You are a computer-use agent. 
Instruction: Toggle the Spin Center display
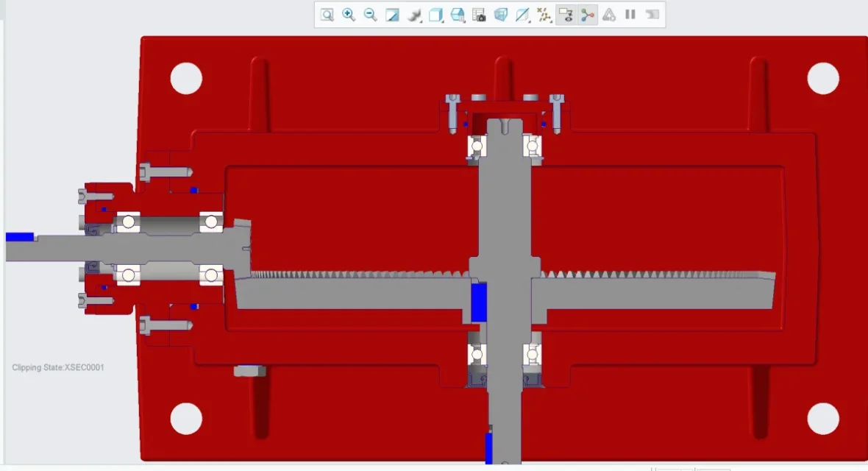click(x=587, y=15)
